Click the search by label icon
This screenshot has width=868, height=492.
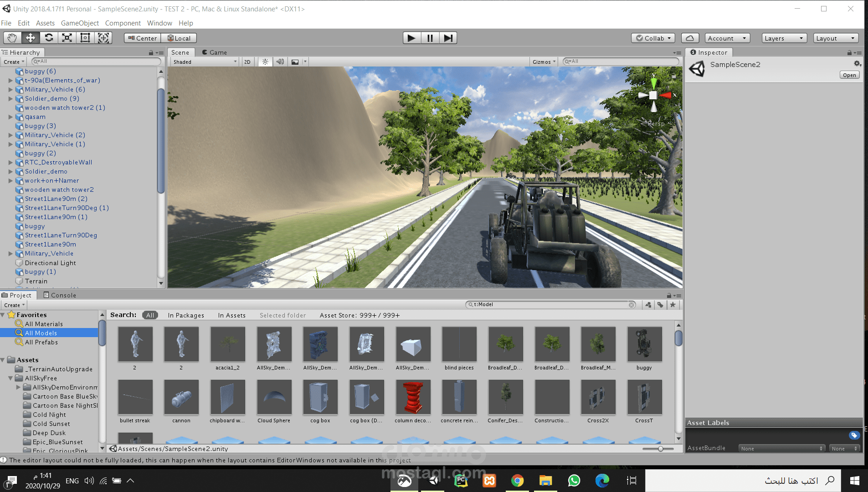[660, 305]
